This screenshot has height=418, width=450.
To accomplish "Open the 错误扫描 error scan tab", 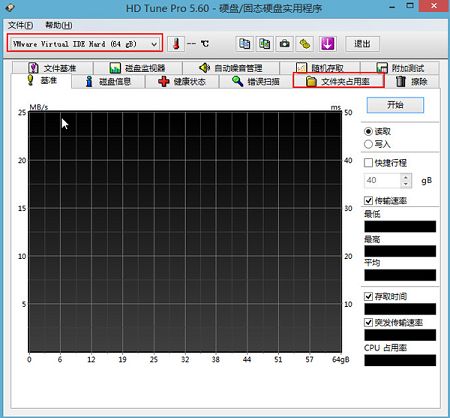I will (256, 82).
